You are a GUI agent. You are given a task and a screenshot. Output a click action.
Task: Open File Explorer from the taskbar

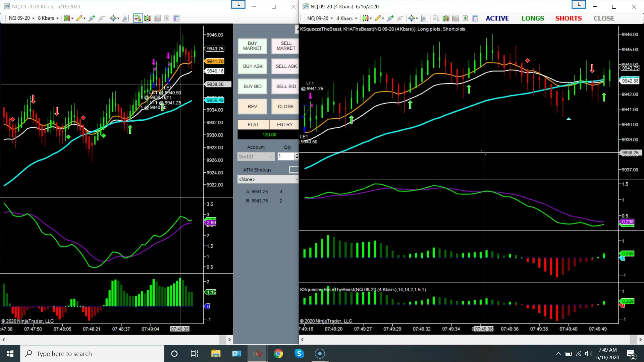pyautogui.click(x=216, y=354)
